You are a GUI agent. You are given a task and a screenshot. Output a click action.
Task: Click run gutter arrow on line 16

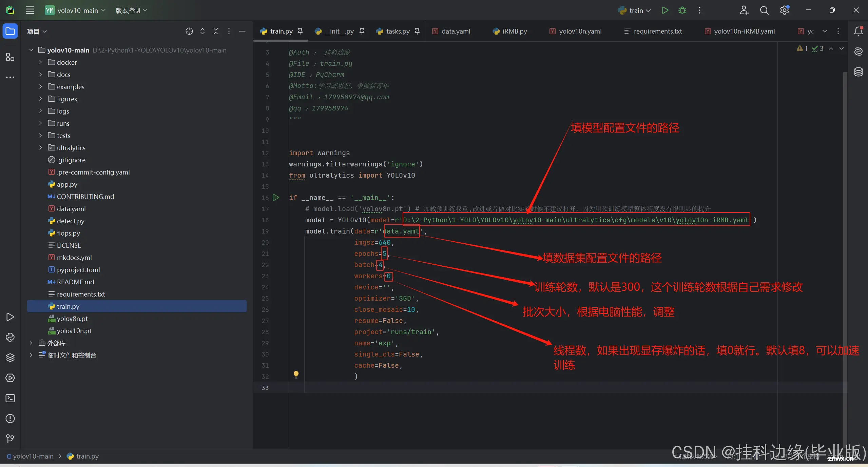(276, 197)
